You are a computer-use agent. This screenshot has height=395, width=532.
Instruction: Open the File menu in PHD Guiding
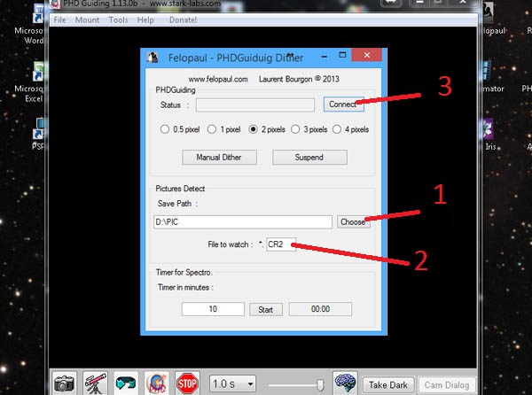pyautogui.click(x=59, y=20)
